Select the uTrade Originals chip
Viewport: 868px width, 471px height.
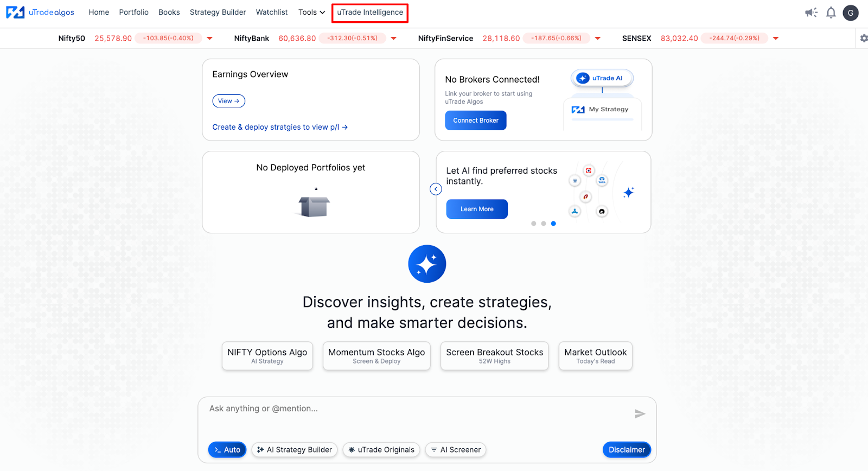tap(381, 450)
